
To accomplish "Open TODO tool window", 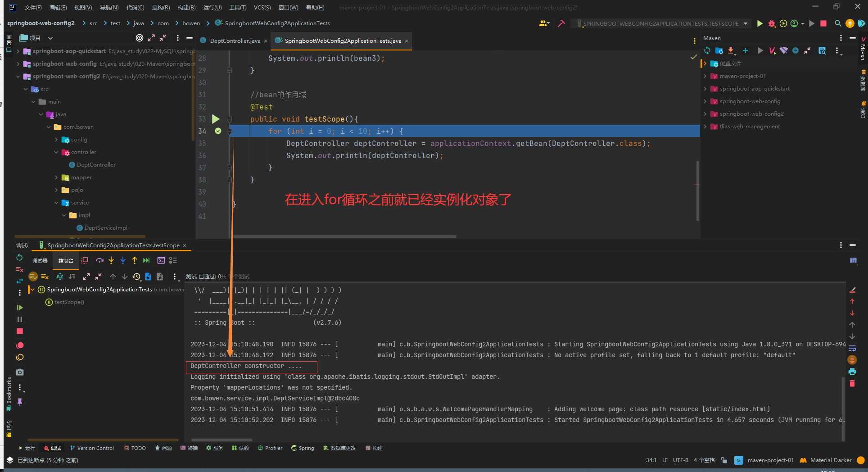I will [x=135, y=448].
